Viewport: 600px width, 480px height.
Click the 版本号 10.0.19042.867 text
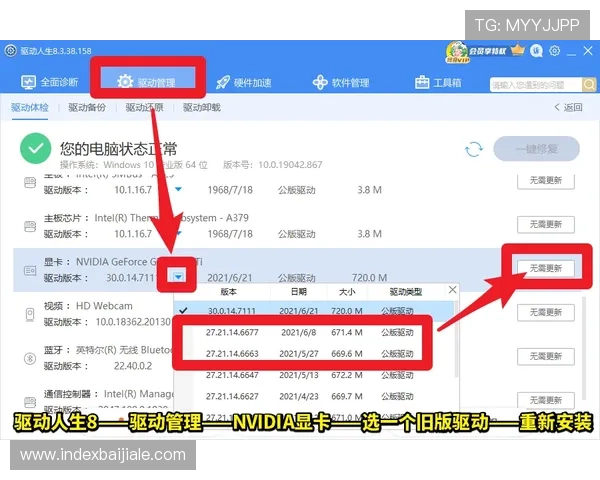point(273,165)
